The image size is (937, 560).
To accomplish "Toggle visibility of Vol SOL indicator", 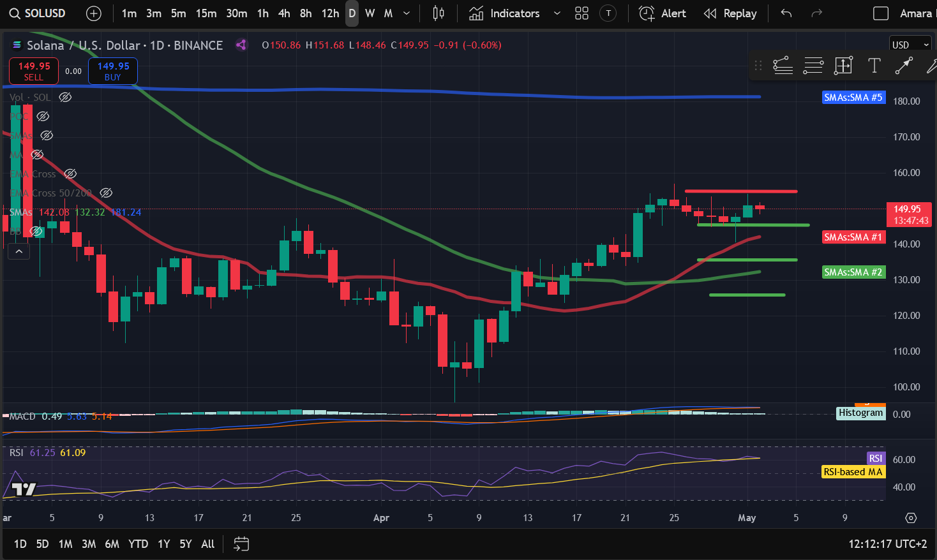I will (x=65, y=98).
